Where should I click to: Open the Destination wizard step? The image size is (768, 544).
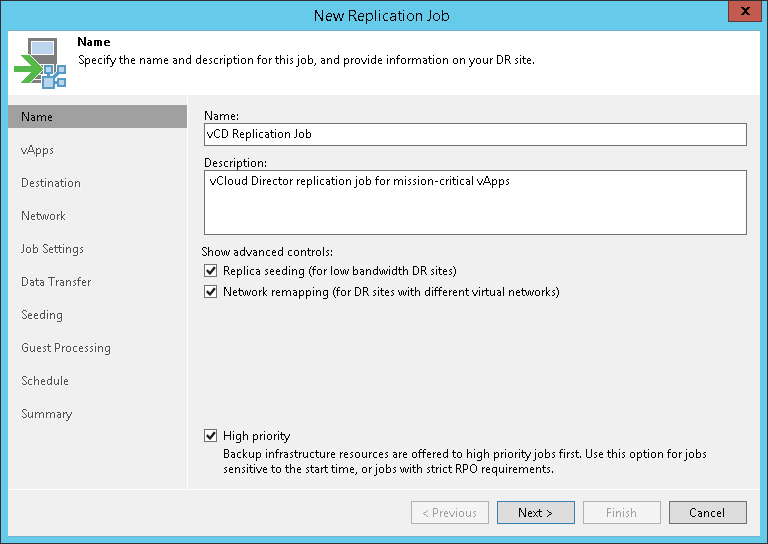51,183
